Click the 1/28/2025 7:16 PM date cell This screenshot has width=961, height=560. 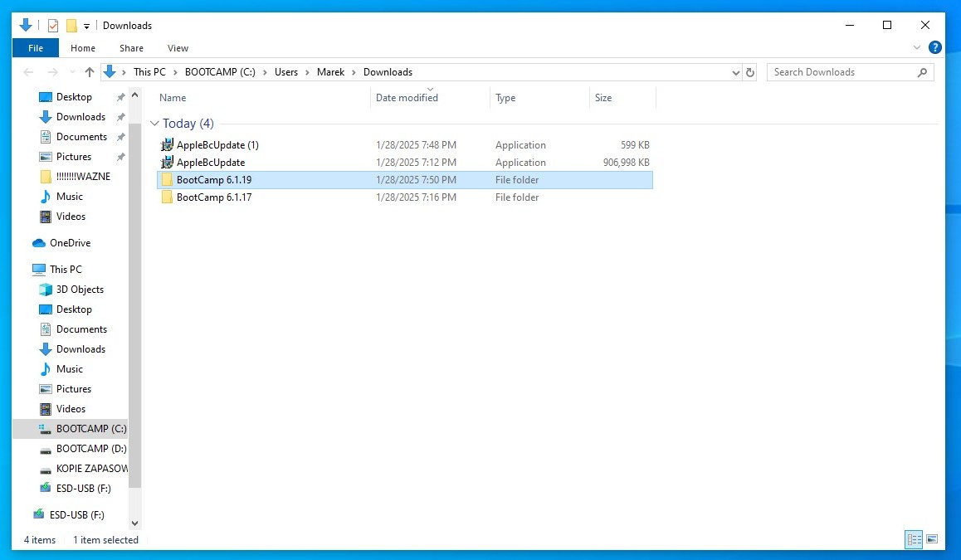tap(416, 197)
